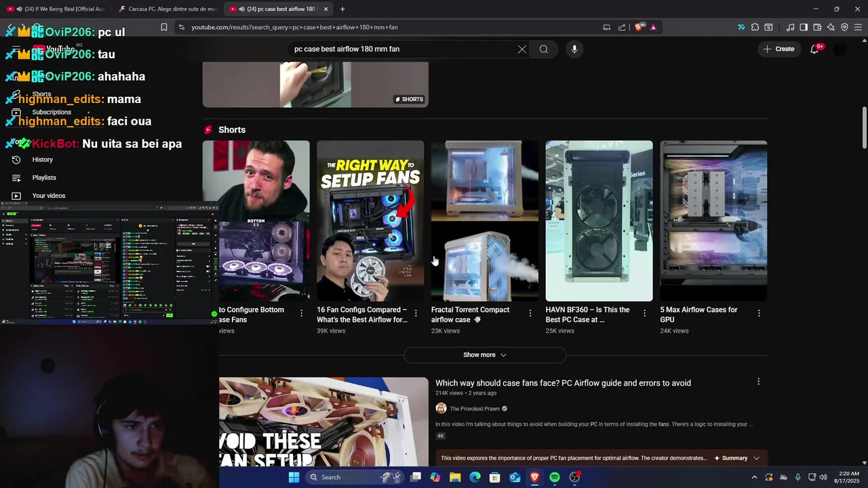Click the share page icon in address bar

coord(622,27)
